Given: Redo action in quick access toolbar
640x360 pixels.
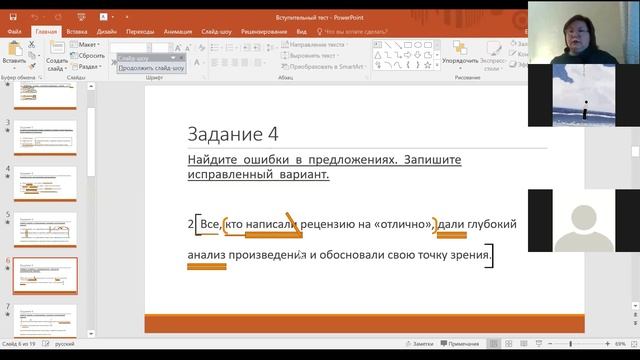Looking at the screenshot, I should pos(58,17).
